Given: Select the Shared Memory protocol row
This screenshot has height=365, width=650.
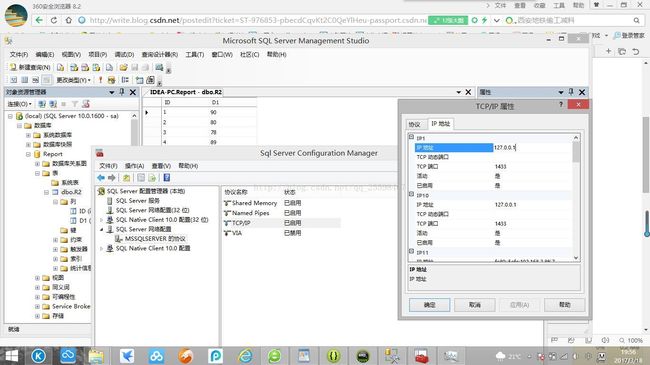Looking at the screenshot, I should tap(281, 203).
